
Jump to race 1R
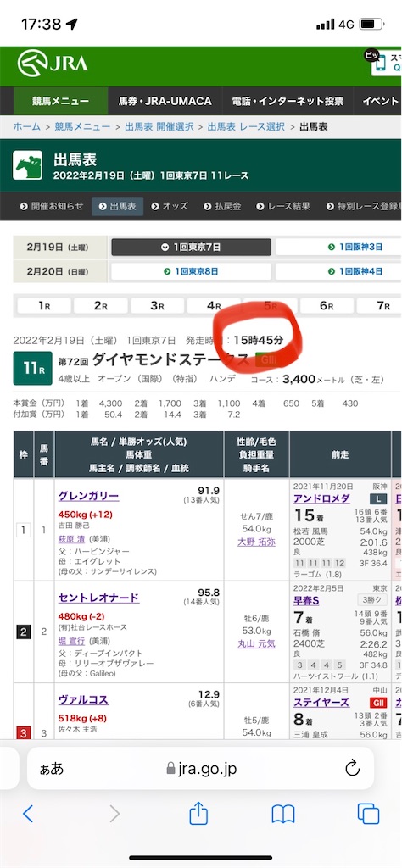[x=44, y=305]
